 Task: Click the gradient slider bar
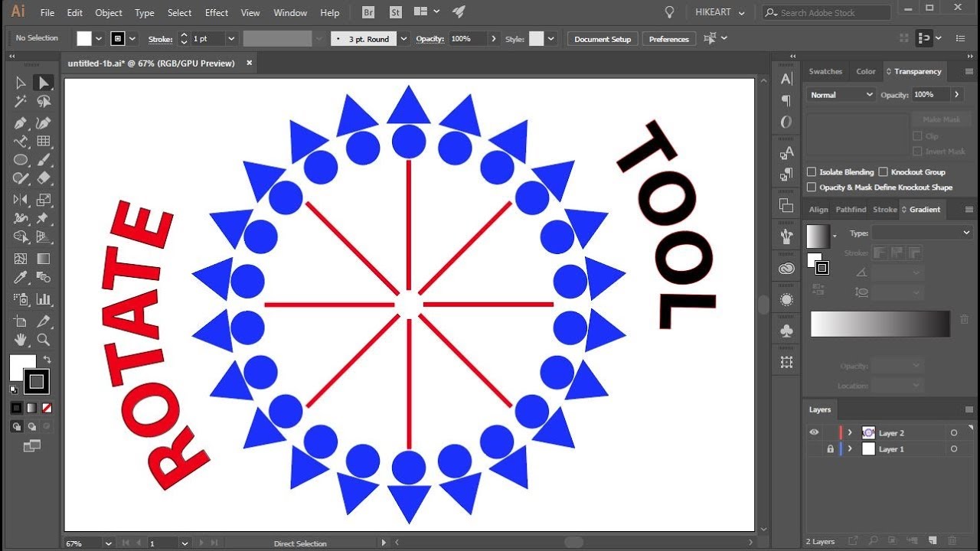(x=880, y=324)
